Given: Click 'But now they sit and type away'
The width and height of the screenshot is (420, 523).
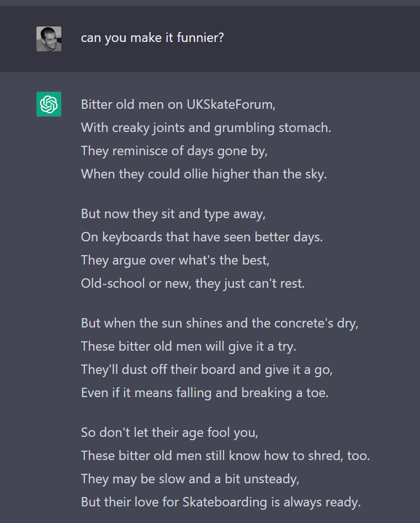Looking at the screenshot, I should coord(173,213).
